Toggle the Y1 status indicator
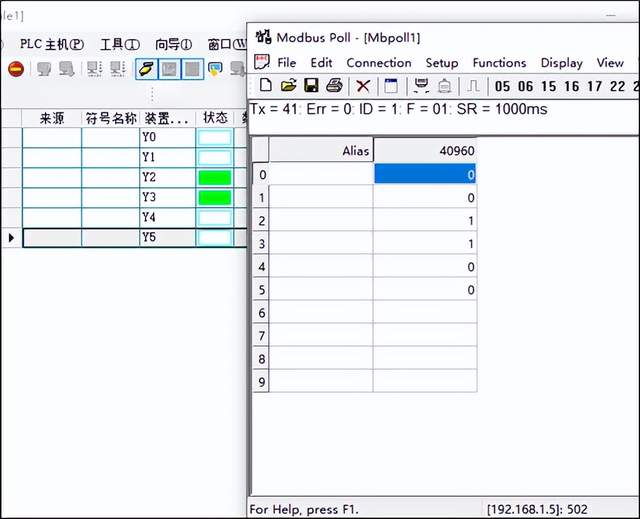This screenshot has width=640, height=519. [x=215, y=157]
